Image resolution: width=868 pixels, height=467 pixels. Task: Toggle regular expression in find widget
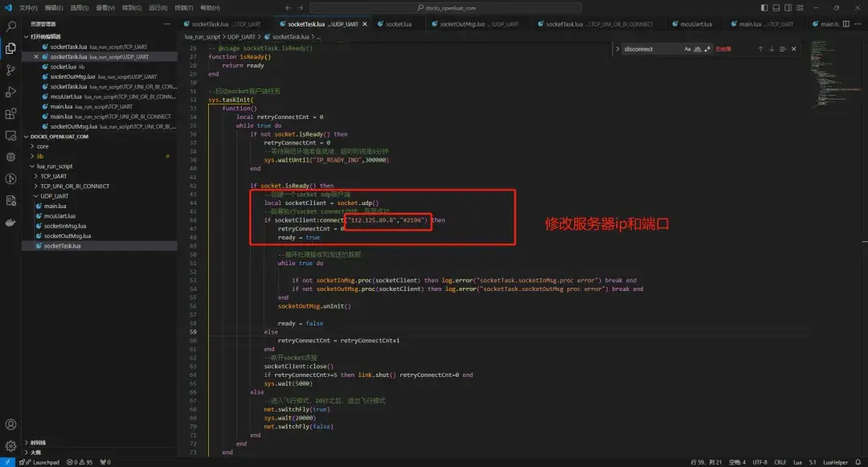pyautogui.click(x=707, y=49)
